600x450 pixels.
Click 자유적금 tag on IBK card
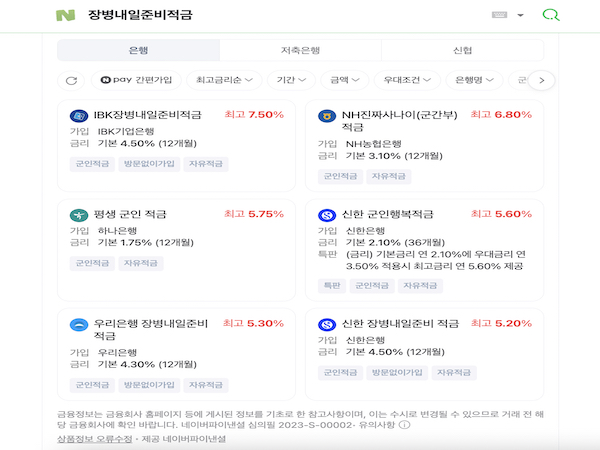[206, 164]
